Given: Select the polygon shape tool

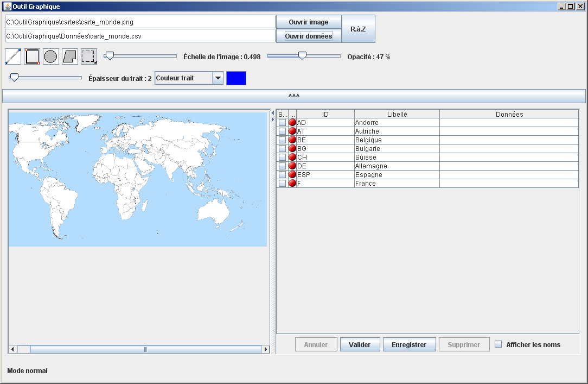Looking at the screenshot, I should coord(70,56).
